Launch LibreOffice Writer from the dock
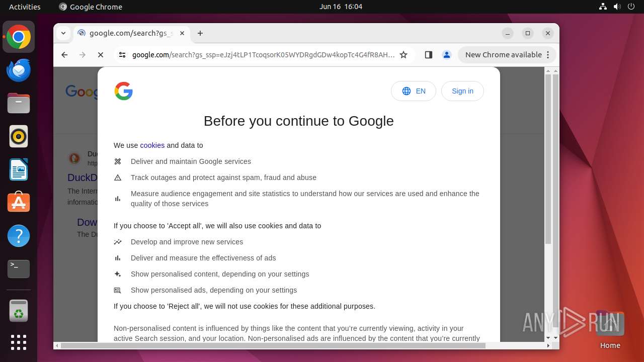 [x=19, y=170]
